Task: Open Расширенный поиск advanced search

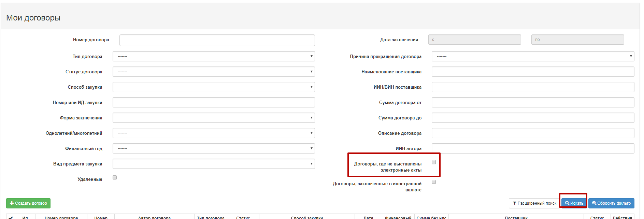Action: (x=534, y=203)
